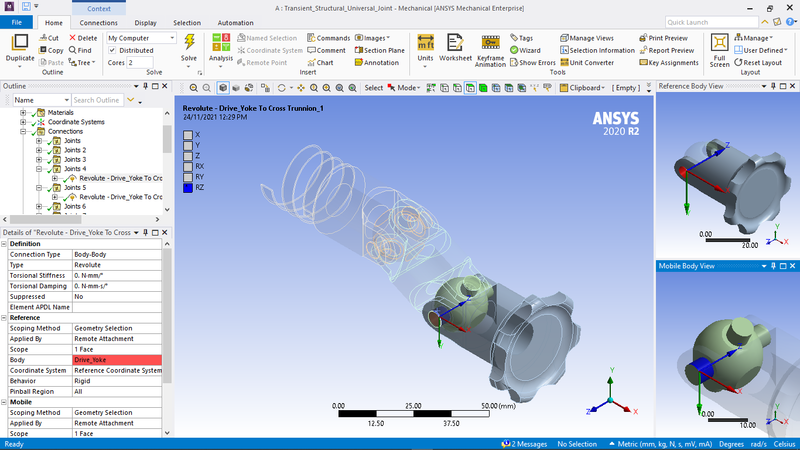
Task: Toggle the Z degree of freedom checkbox
Action: [x=188, y=156]
